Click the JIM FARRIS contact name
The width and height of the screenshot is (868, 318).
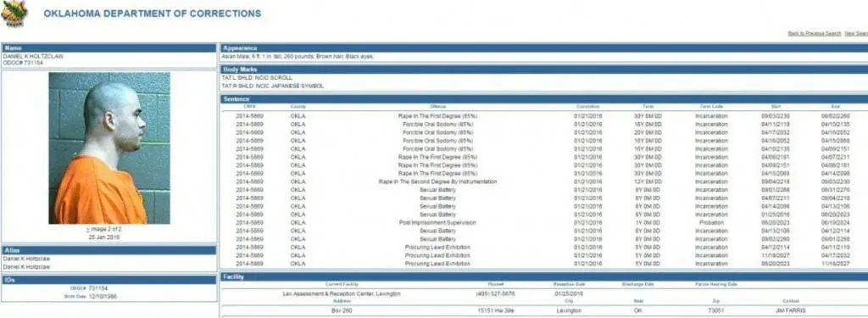pyautogui.click(x=791, y=311)
